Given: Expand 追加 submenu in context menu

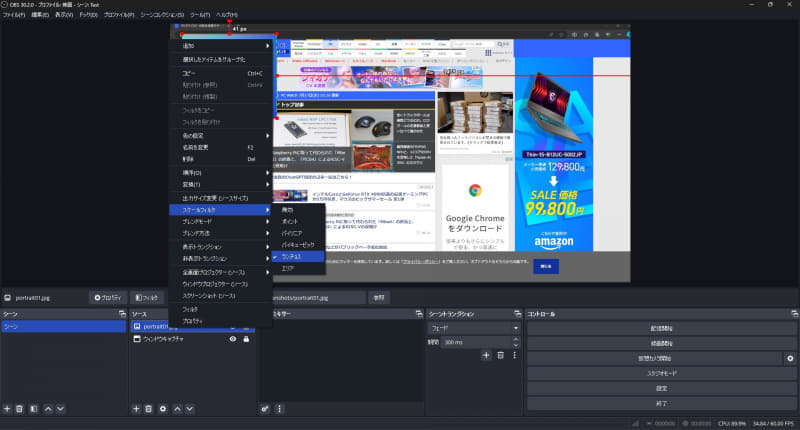Looking at the screenshot, I should (x=221, y=46).
